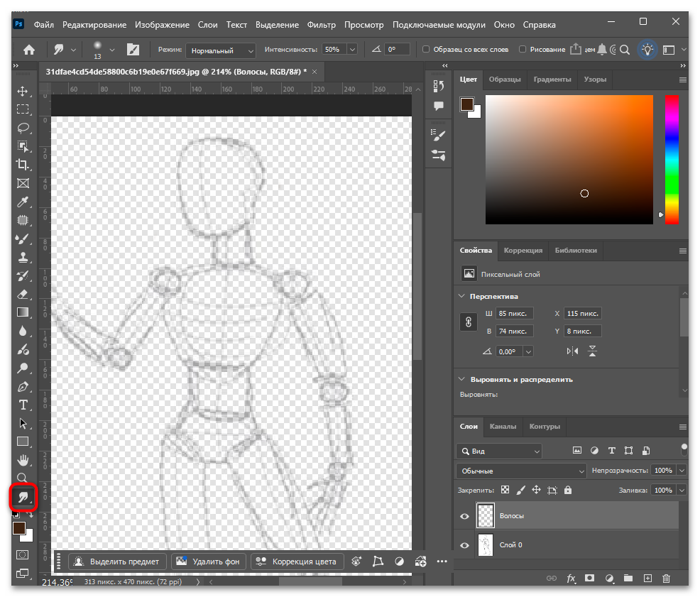Open the layer opacity dropdown arrow
The image size is (700, 597).
click(682, 470)
